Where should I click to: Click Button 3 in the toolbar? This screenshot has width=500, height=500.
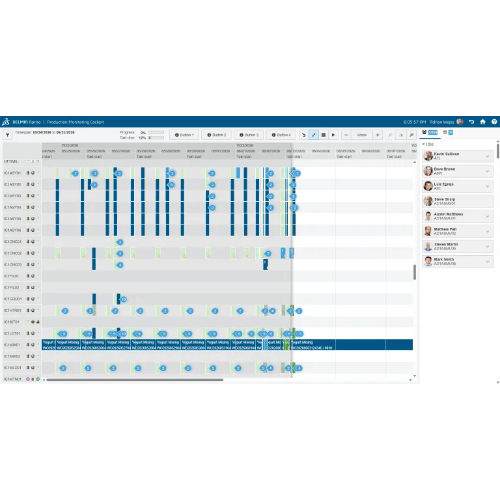coord(249,135)
